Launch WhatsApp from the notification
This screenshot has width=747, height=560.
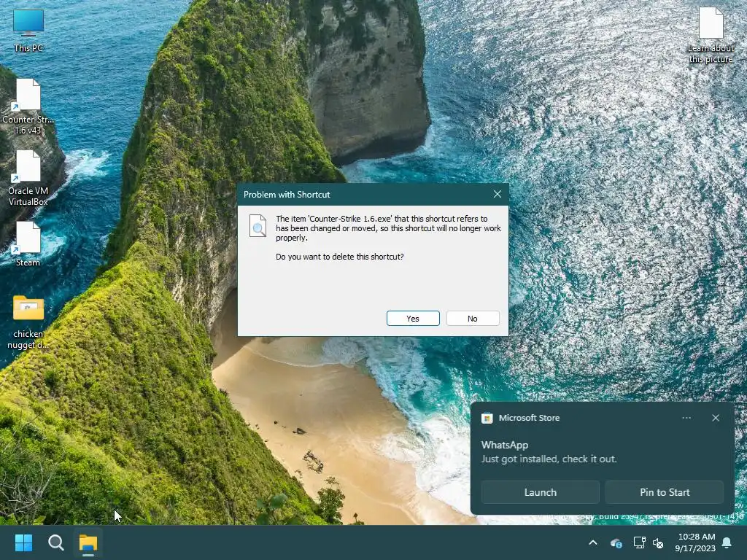(541, 492)
